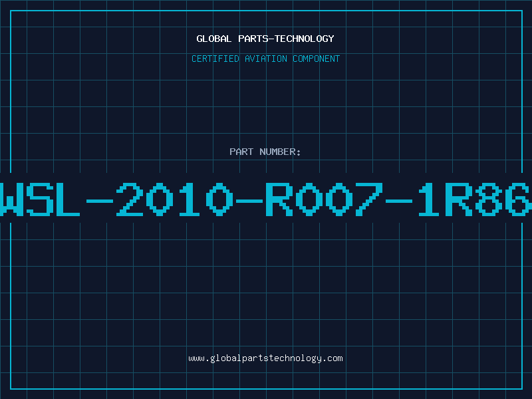Image resolution: width=532 pixels, height=399 pixels.
Task: Open the www.globalpartstechnology.com link
Action: 265,358
